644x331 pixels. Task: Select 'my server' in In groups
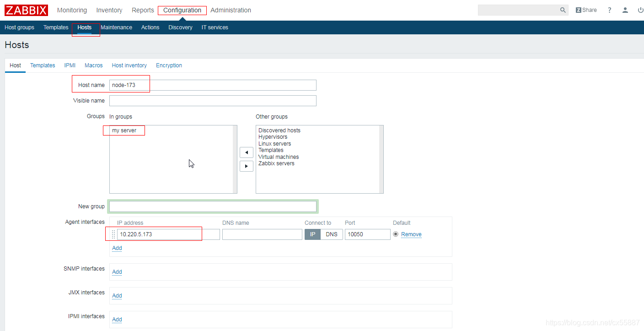pyautogui.click(x=124, y=130)
